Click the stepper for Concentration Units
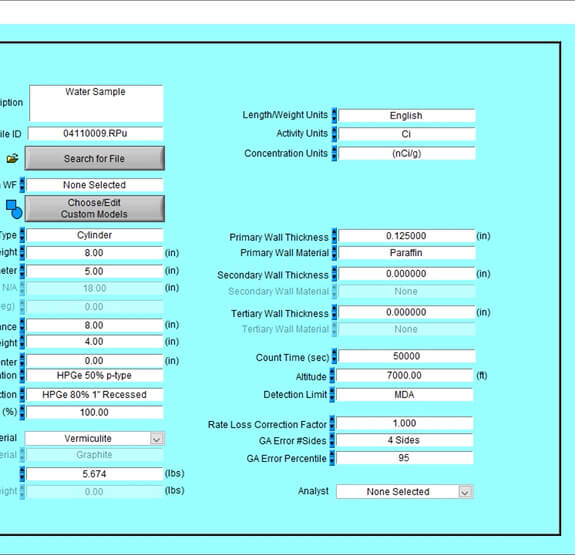 click(334, 153)
